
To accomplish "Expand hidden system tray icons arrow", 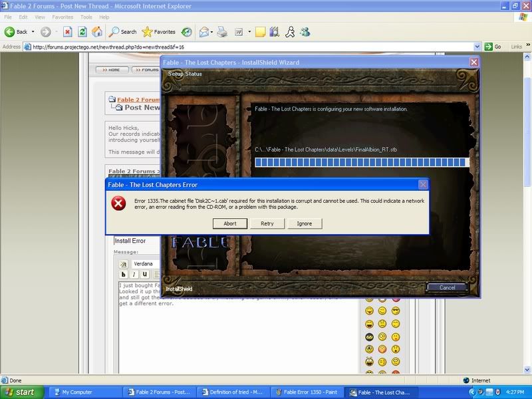I will (472, 392).
